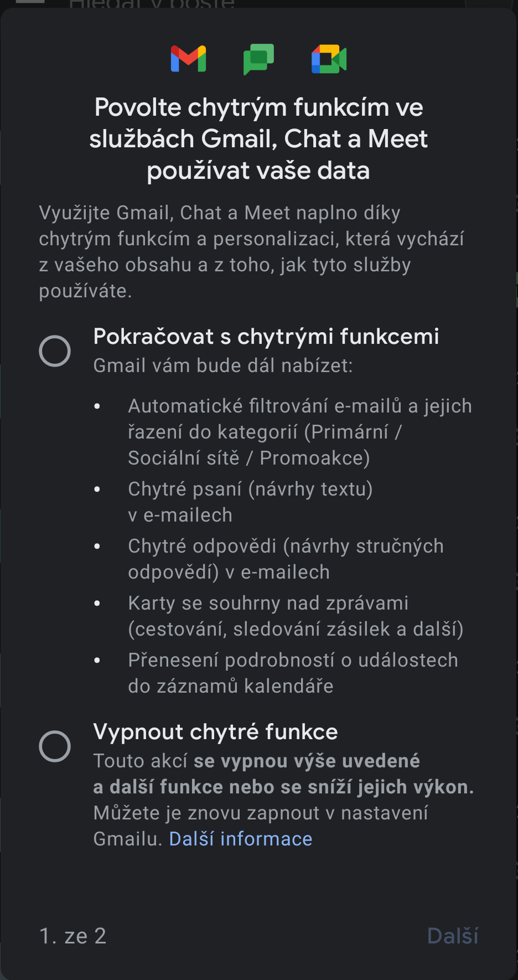Click the "Karty se souhrny nad zprávami" bullet
The image size is (518, 980).
click(296, 616)
